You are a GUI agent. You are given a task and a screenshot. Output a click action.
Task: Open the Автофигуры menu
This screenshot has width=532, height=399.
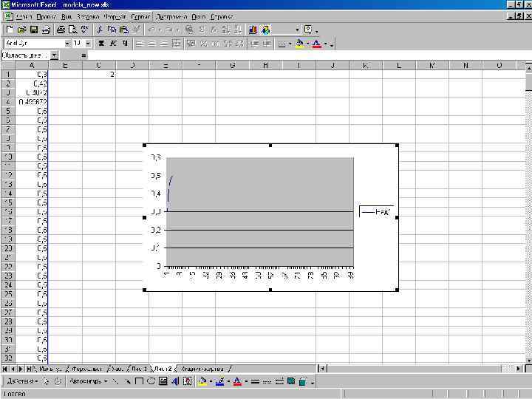tap(88, 381)
